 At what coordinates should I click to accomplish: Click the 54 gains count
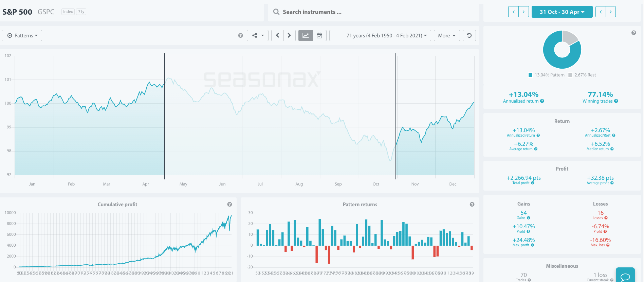point(523,213)
